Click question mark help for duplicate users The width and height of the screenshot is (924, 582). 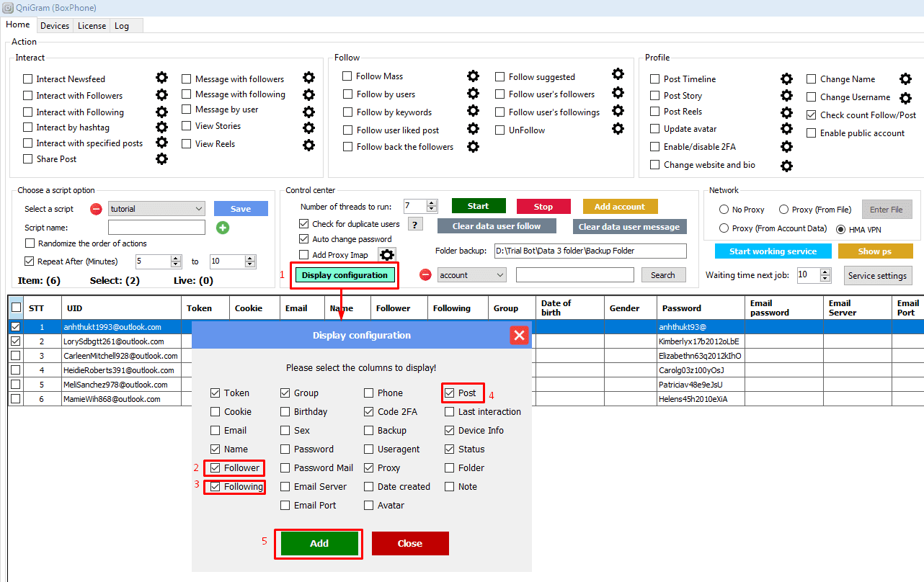415,224
